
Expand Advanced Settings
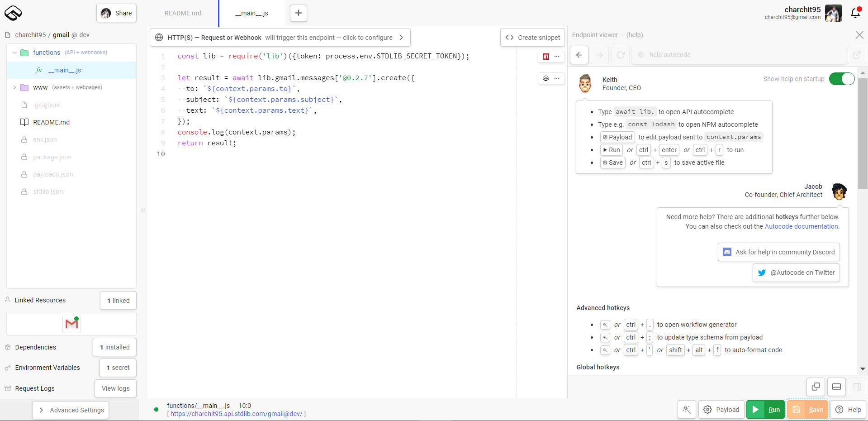(x=71, y=410)
